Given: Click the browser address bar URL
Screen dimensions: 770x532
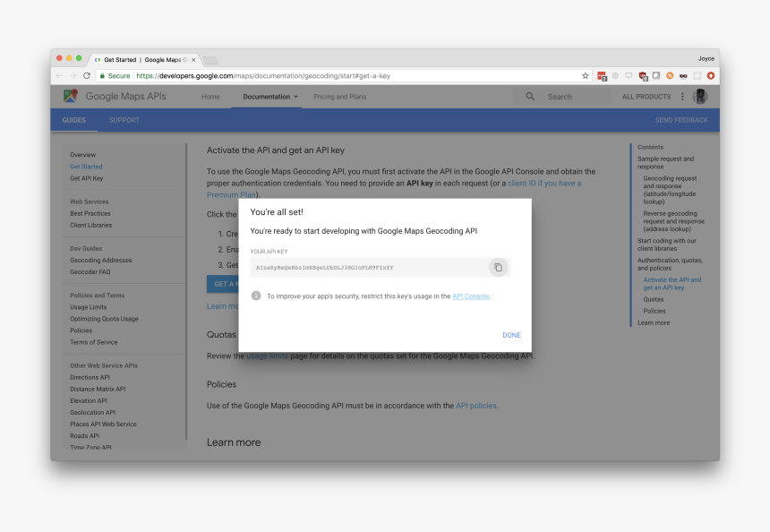Looking at the screenshot, I should [x=263, y=75].
